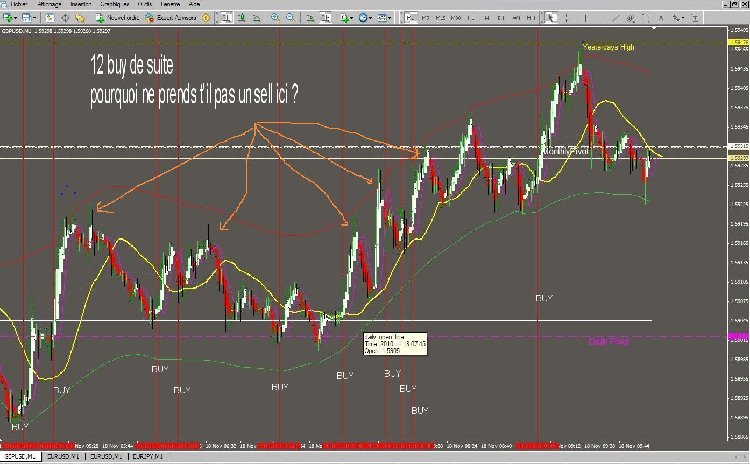The width and height of the screenshot is (750, 464).
Task: Select the crosshair tool
Action: pyautogui.click(x=567, y=18)
